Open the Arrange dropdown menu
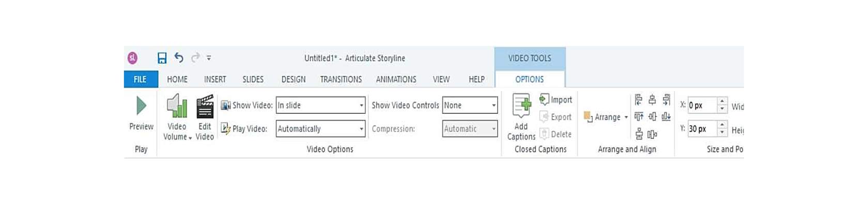868x206 pixels. (606, 117)
